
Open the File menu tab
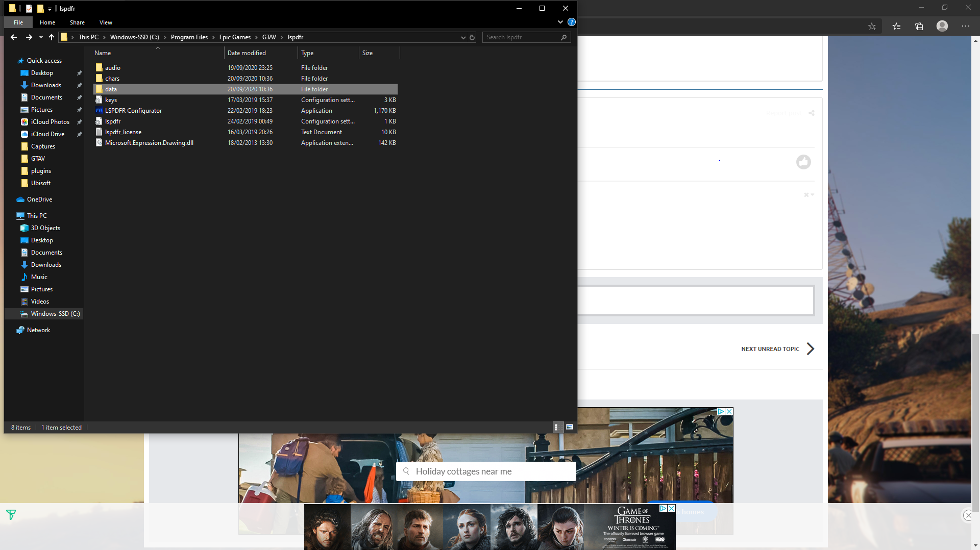(x=18, y=22)
